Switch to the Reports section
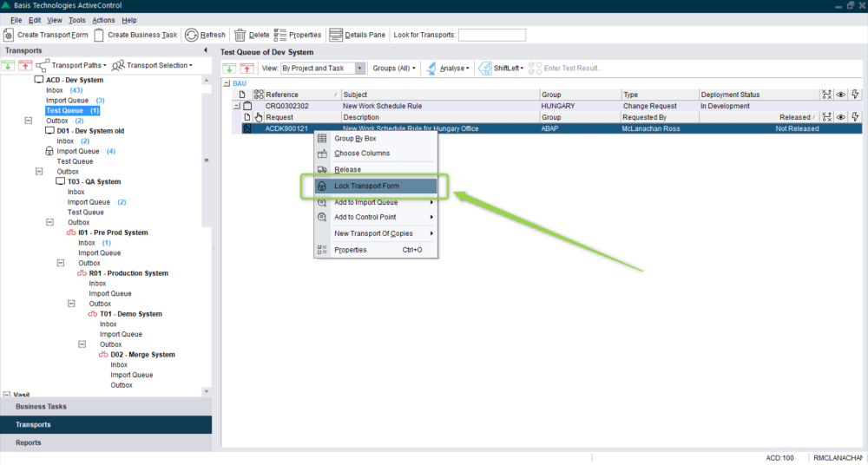Viewport: 868px width, 465px height. 106,442
